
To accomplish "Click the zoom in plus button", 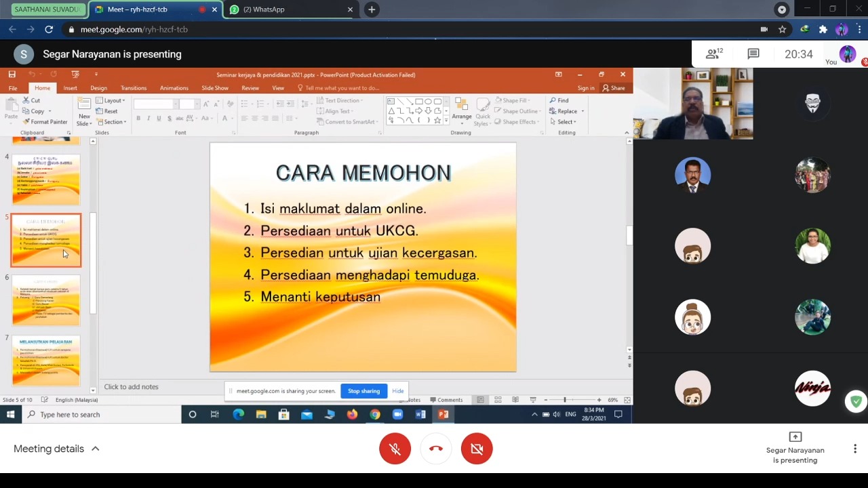I will click(599, 400).
